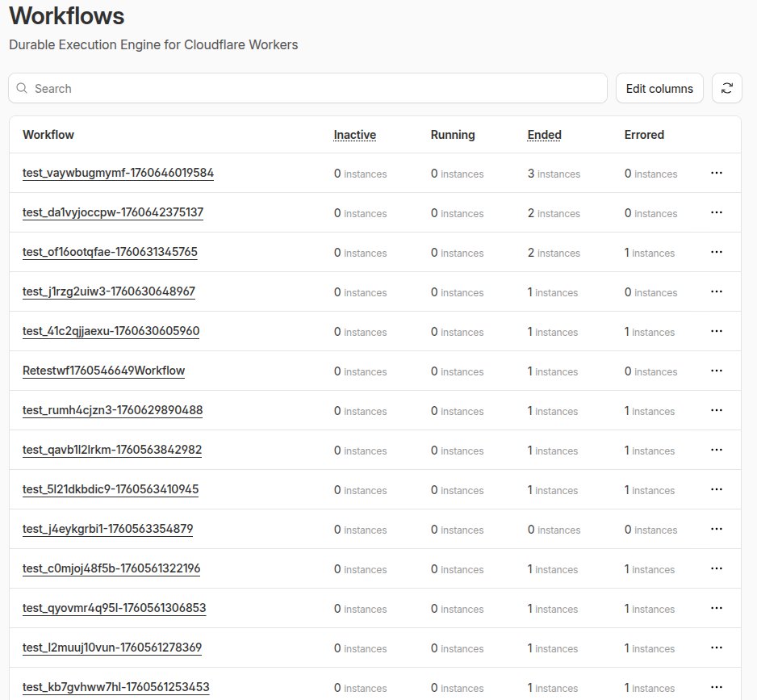Open actions menu for test_41c2qjjaexu-1760630605960

pos(717,331)
